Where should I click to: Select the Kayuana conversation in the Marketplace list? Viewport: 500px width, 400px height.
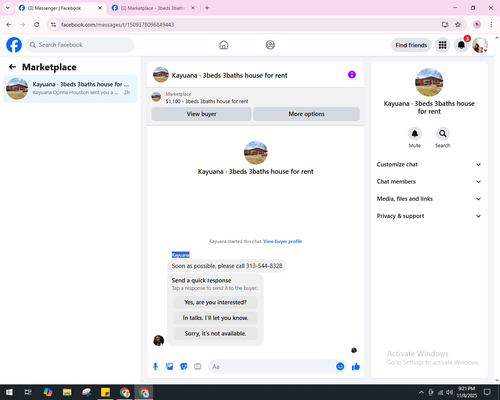point(70,89)
